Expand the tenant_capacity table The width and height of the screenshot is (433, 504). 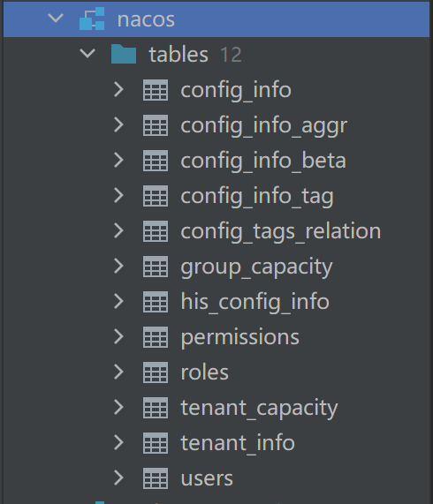(x=119, y=407)
